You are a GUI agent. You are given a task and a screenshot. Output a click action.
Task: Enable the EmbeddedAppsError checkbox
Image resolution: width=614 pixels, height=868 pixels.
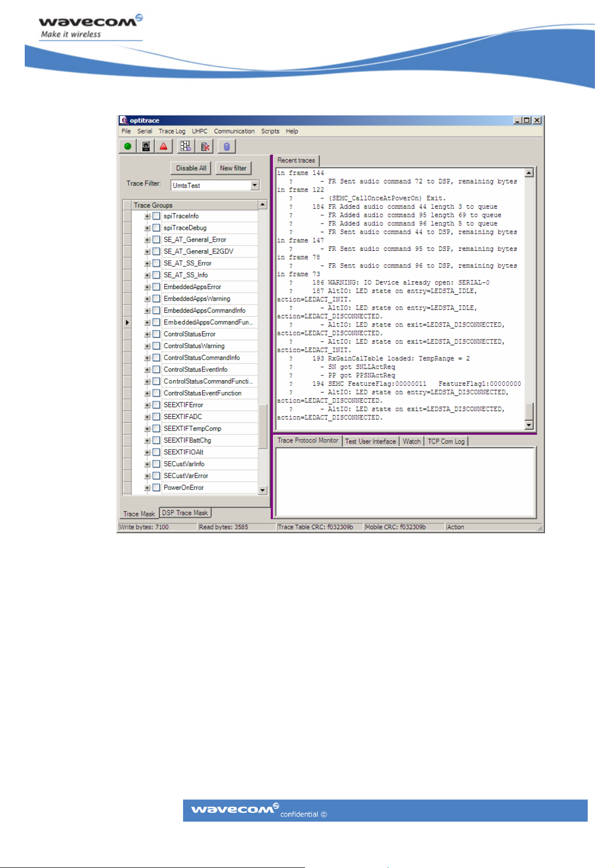click(156, 287)
